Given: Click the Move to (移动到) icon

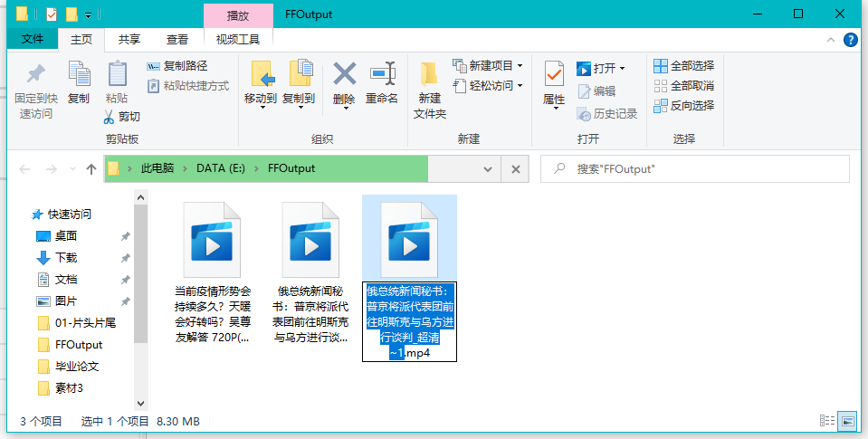Looking at the screenshot, I should (x=263, y=73).
